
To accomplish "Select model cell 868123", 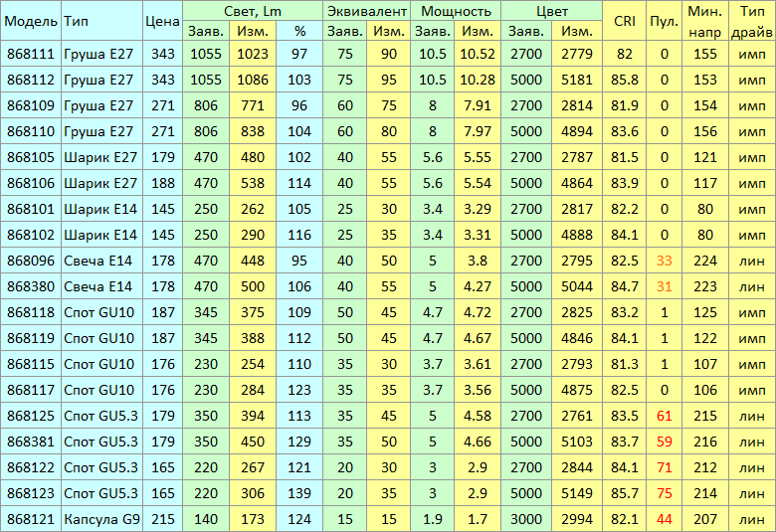I will click(x=31, y=493).
